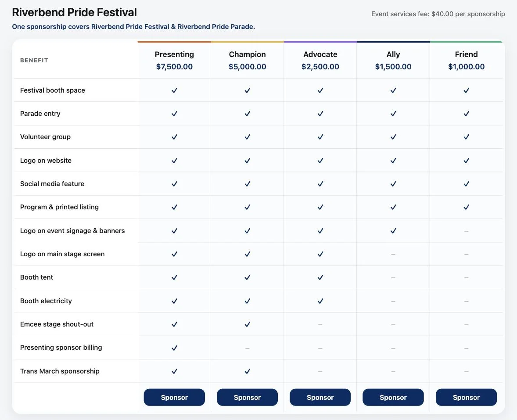Screen dimensions: 517x420
Task: Click Presenting checkmark for Trans March sponsorship
Action: point(174,371)
